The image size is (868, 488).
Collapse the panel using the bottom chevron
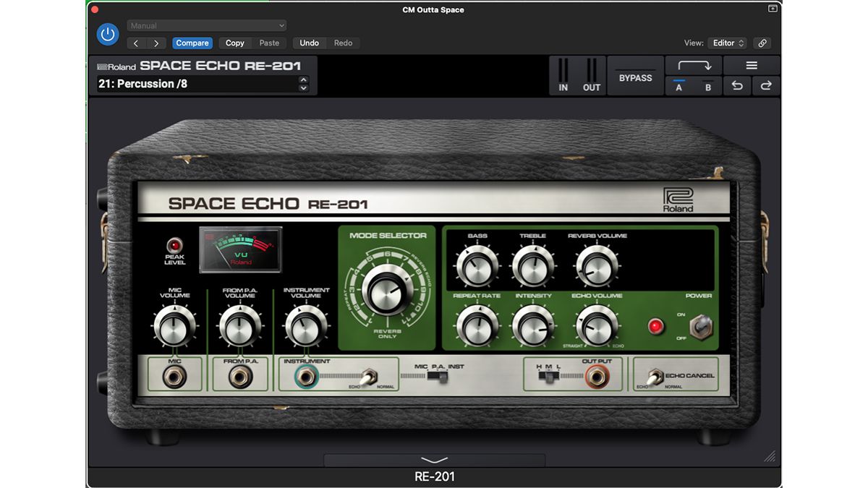point(433,461)
